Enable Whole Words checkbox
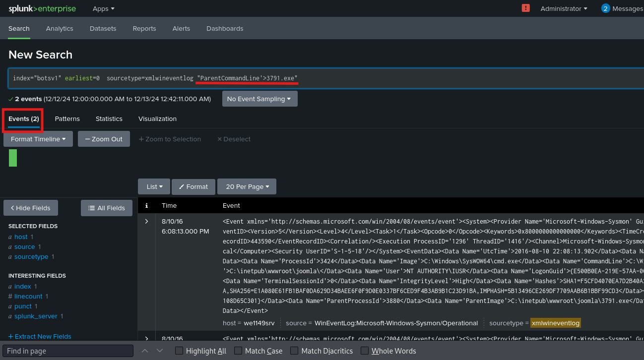This screenshot has height=360, width=644. coord(365,351)
